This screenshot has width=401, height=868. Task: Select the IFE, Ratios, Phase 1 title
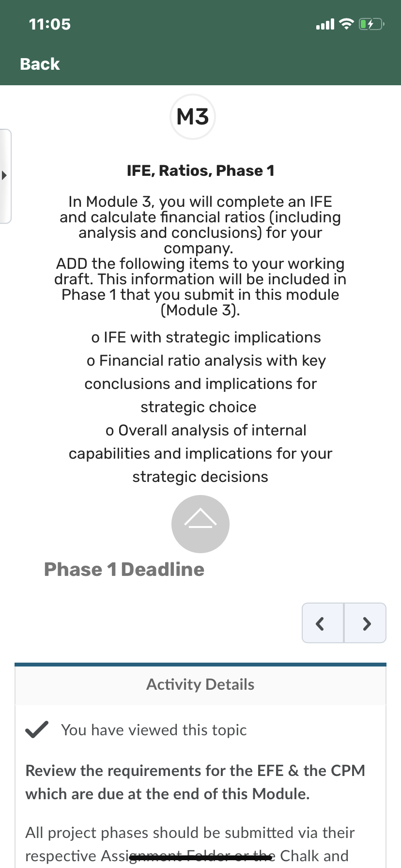200,170
